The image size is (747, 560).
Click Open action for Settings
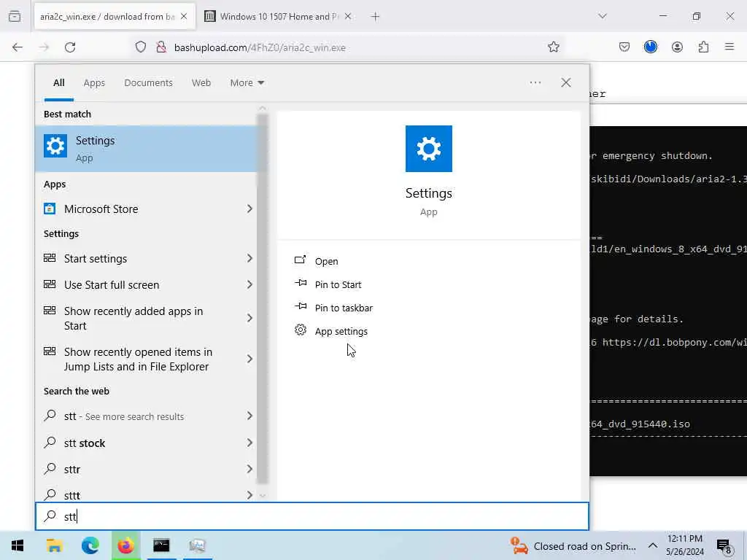(x=326, y=261)
